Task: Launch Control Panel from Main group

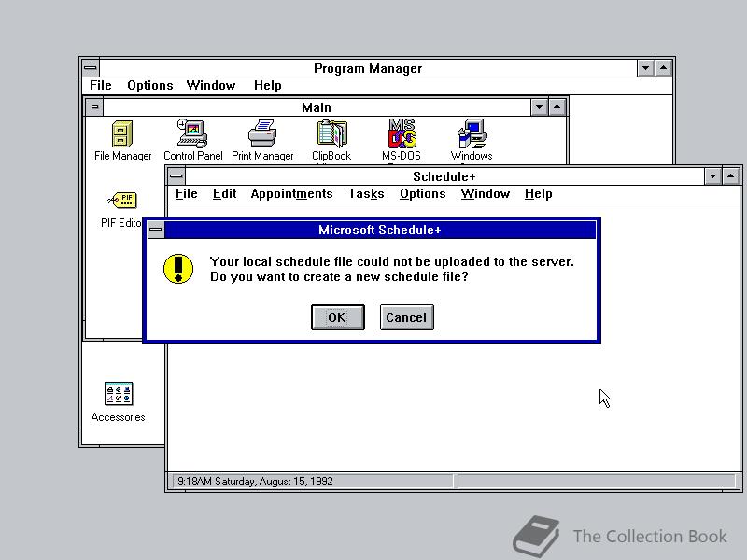Action: tap(192, 140)
